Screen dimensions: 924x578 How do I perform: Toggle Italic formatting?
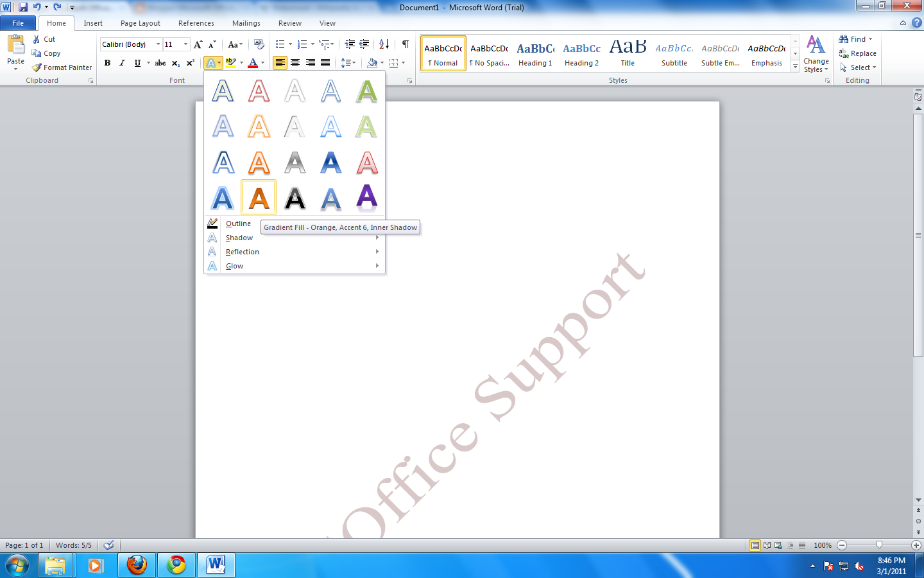pos(122,63)
